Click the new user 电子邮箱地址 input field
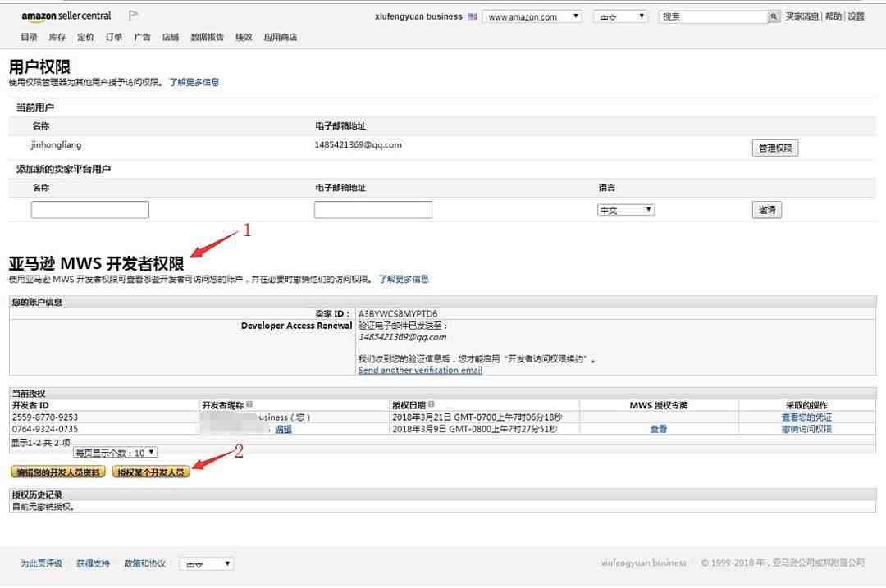Viewport: 886px width, 588px height. click(373, 210)
